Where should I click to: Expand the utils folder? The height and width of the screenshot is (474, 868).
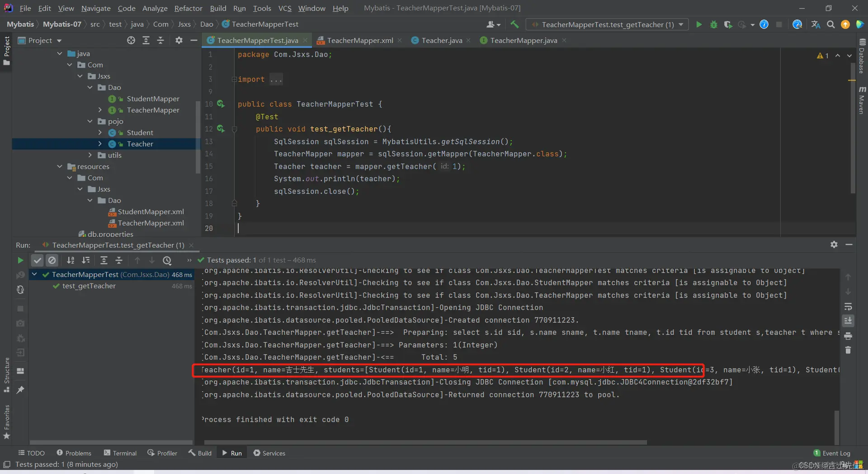(x=90, y=155)
